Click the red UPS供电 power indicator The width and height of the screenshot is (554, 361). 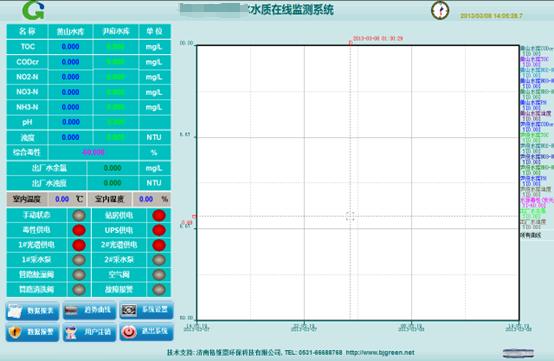(159, 230)
